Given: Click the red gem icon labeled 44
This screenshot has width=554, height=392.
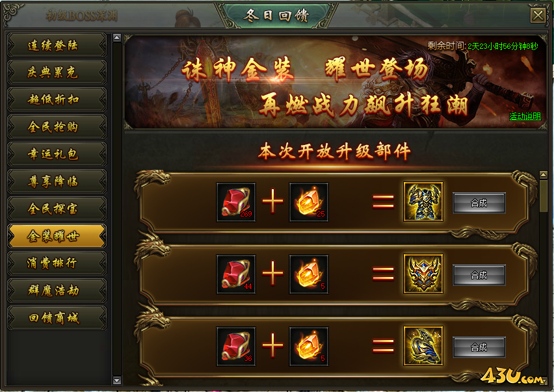Looking at the screenshot, I should 236,274.
